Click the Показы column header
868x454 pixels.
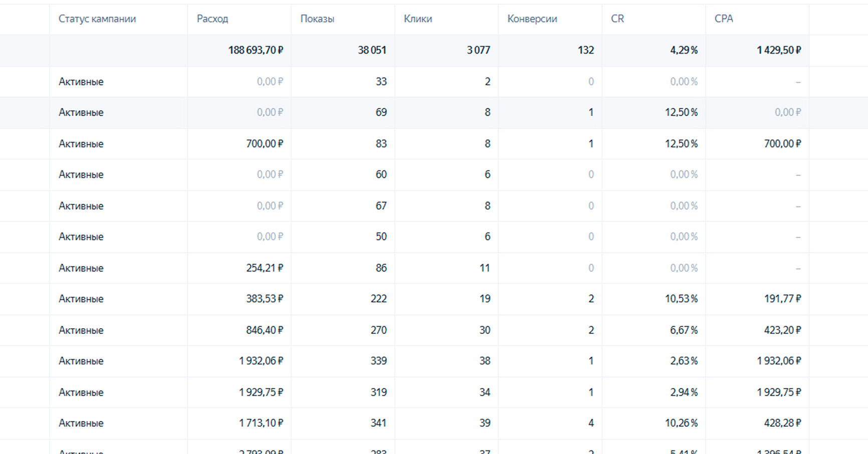(317, 19)
